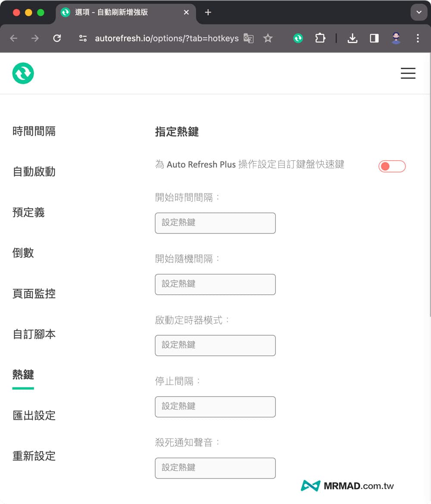Click the Auto Refresh Plus logo
The height and width of the screenshot is (504, 431).
point(23,73)
